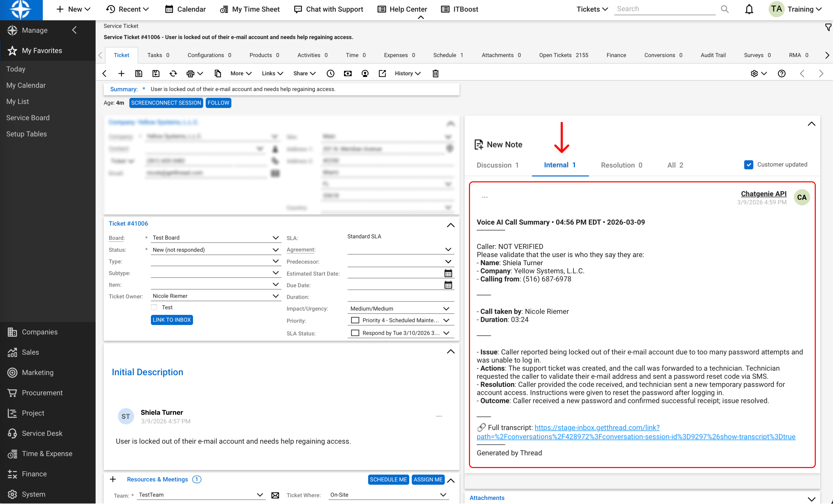Screen dimensions: 833x504
Task: Select the Resolution notes tab
Action: click(621, 165)
